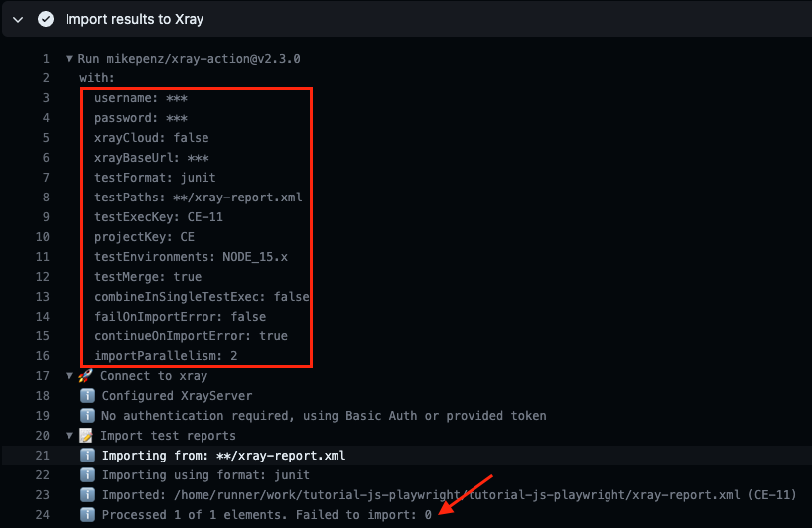
Task: Click line number 8 for testPaths
Action: pyautogui.click(x=46, y=198)
